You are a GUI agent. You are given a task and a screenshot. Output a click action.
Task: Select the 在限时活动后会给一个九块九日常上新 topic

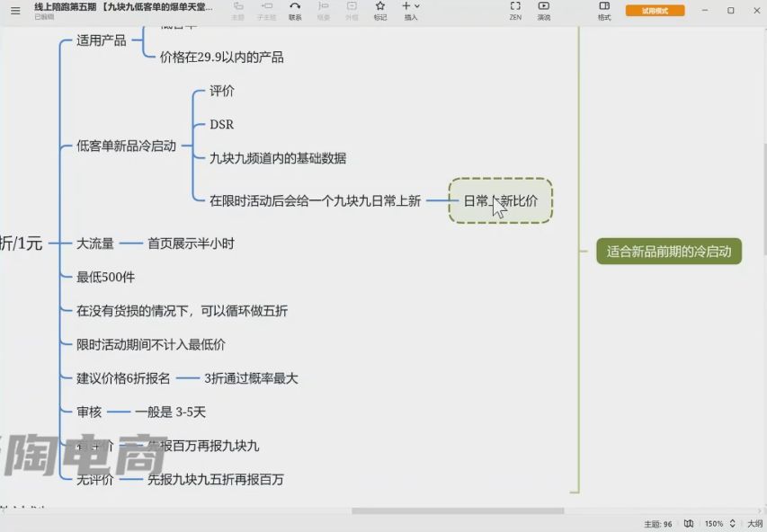pyautogui.click(x=315, y=201)
